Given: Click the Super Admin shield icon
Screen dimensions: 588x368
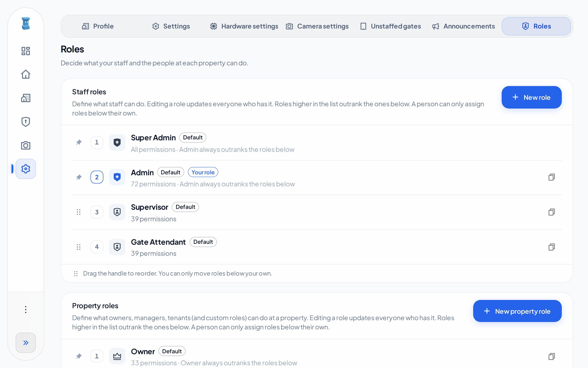Looking at the screenshot, I should click(x=117, y=142).
